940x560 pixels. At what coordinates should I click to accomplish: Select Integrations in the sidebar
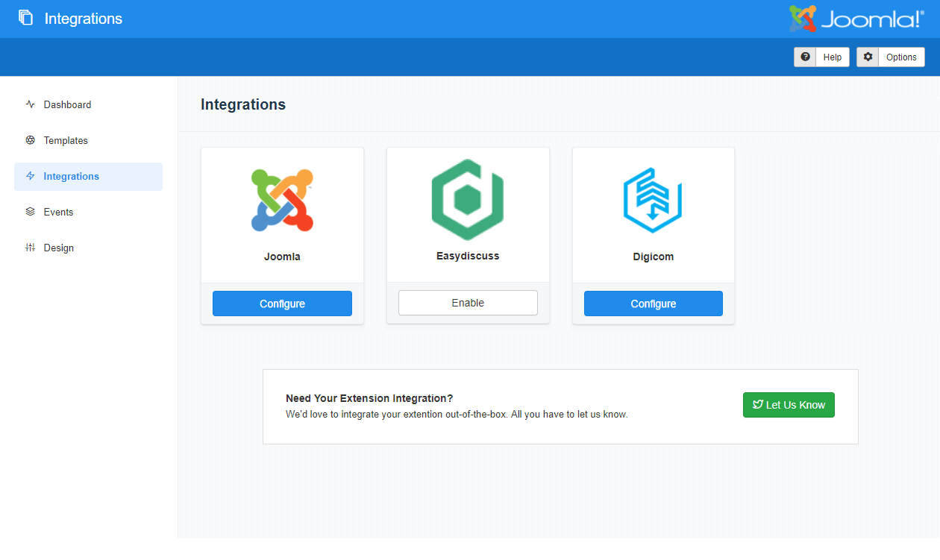point(88,176)
